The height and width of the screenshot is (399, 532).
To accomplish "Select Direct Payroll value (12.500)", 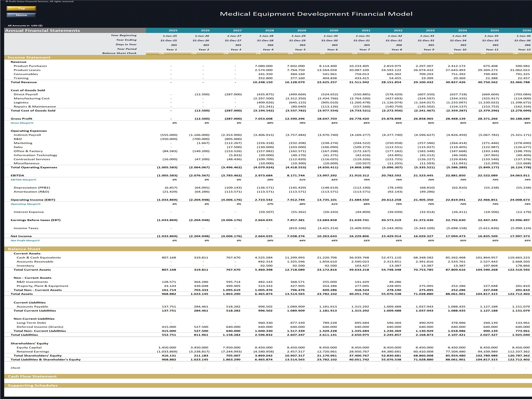I will (202, 94).
